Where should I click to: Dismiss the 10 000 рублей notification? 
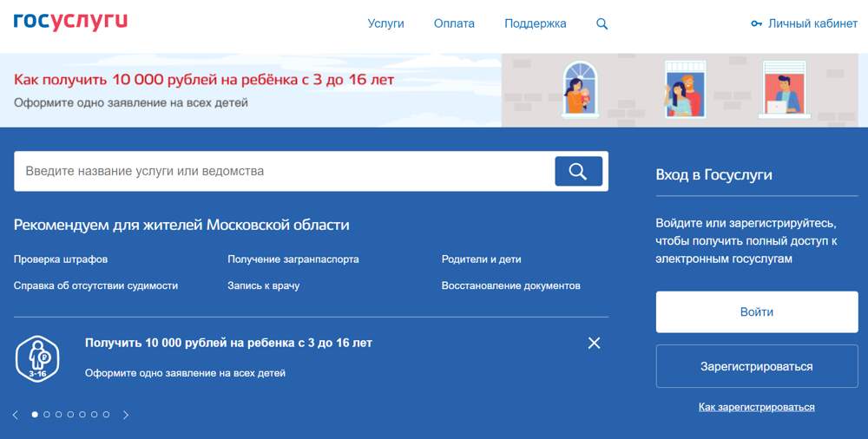pos(594,343)
